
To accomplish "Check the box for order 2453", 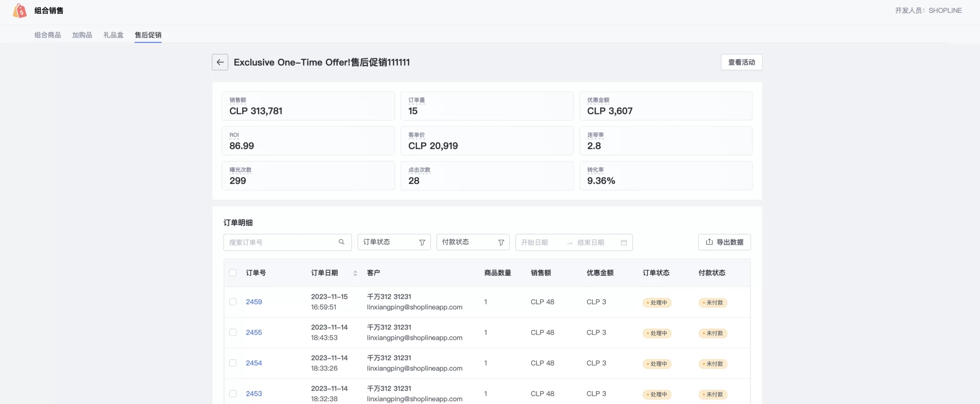I will (x=233, y=394).
